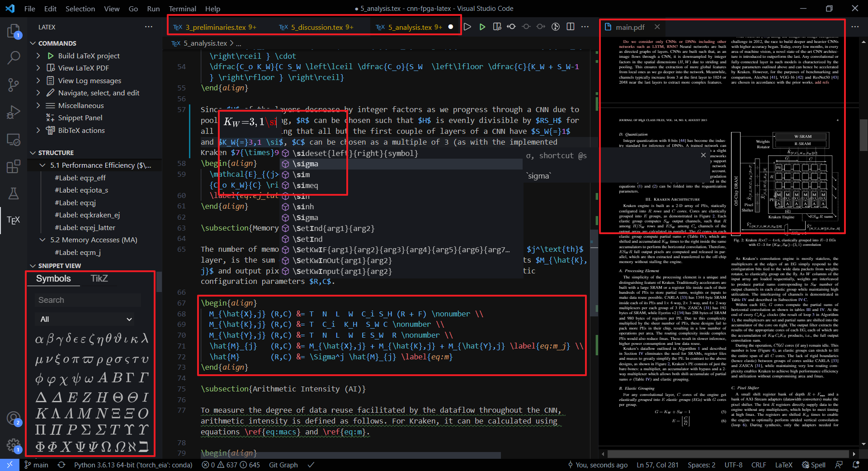This screenshot has width=868, height=471.
Task: Open the Terminal menu
Action: click(x=182, y=9)
